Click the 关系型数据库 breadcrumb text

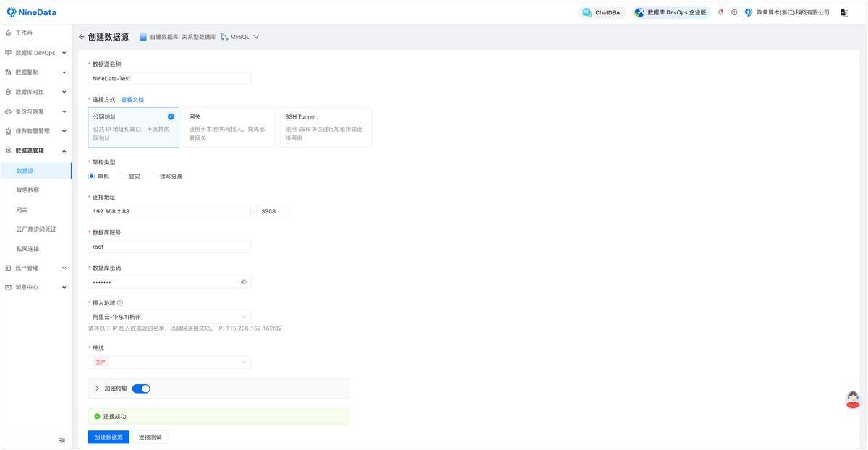tap(199, 37)
